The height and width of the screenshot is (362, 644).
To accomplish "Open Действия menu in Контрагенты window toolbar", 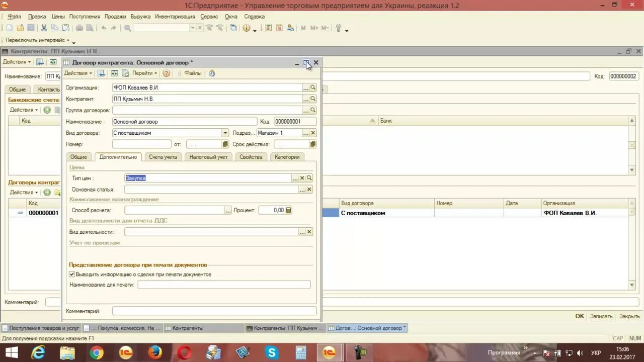I will tap(17, 62).
